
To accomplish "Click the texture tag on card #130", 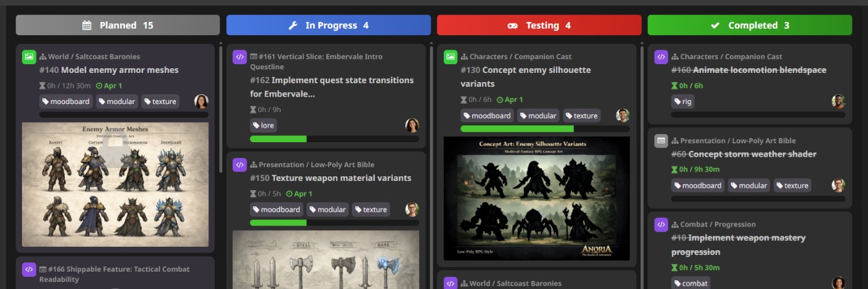I will tap(582, 116).
